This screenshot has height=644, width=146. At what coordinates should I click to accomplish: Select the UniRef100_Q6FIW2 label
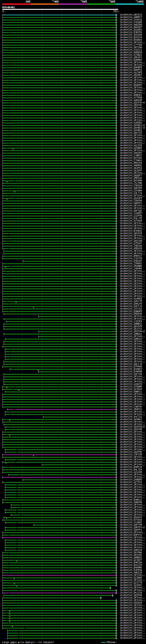[131, 211]
